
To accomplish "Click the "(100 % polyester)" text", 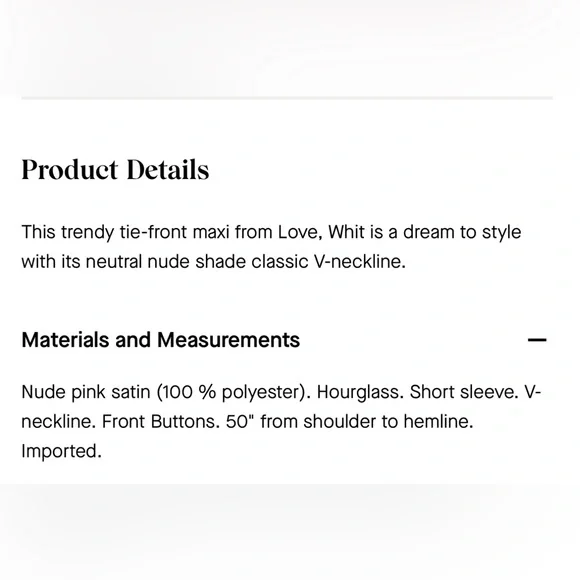I will click(x=234, y=392).
